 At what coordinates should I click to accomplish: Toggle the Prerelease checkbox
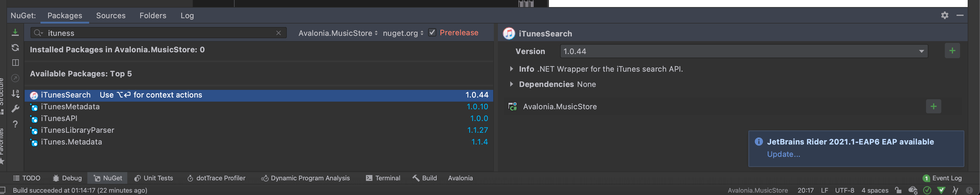click(x=432, y=32)
